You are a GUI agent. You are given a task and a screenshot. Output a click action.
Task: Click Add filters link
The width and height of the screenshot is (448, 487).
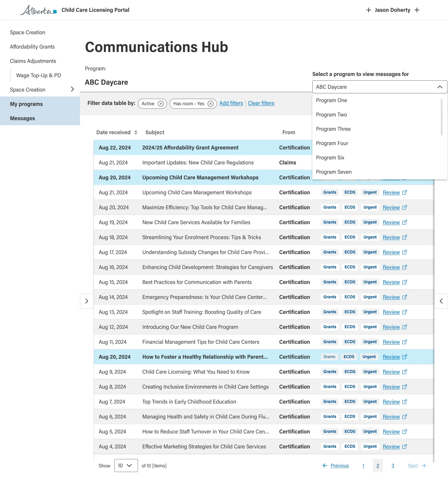(231, 103)
